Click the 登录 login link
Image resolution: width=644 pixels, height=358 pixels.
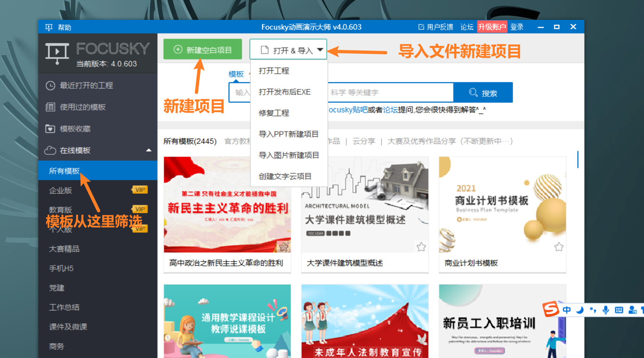[517, 27]
